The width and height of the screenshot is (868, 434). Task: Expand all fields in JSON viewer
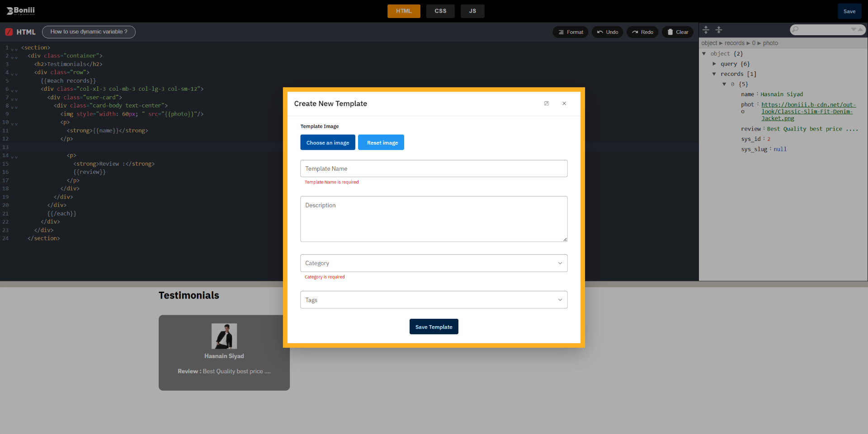pyautogui.click(x=706, y=30)
